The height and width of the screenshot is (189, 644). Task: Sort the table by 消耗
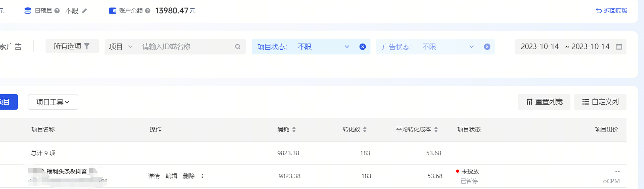[x=294, y=129]
